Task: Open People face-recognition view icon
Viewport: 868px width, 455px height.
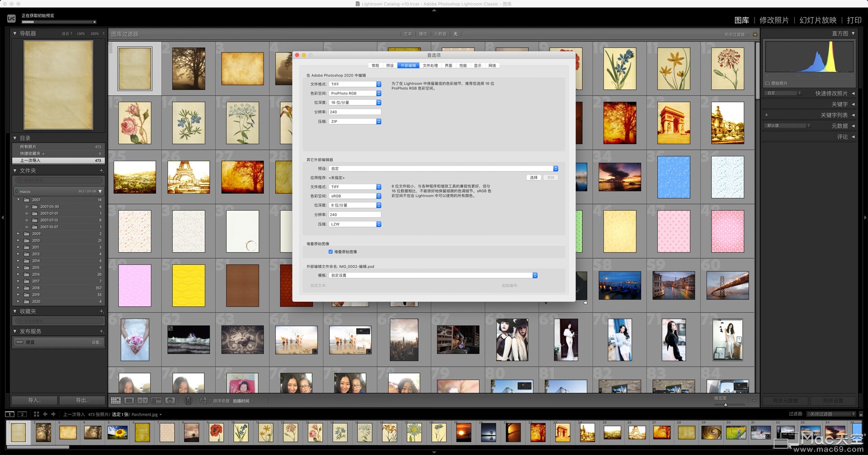Action: click(x=170, y=401)
